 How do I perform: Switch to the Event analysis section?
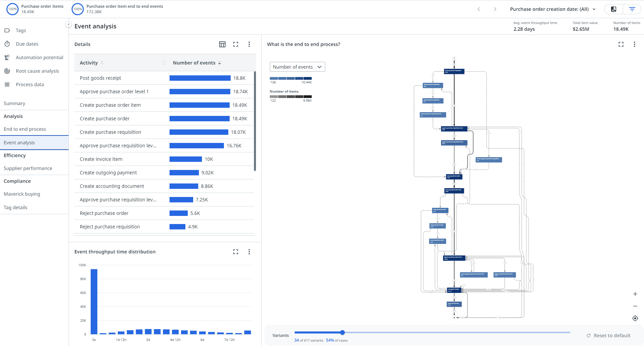(x=19, y=143)
